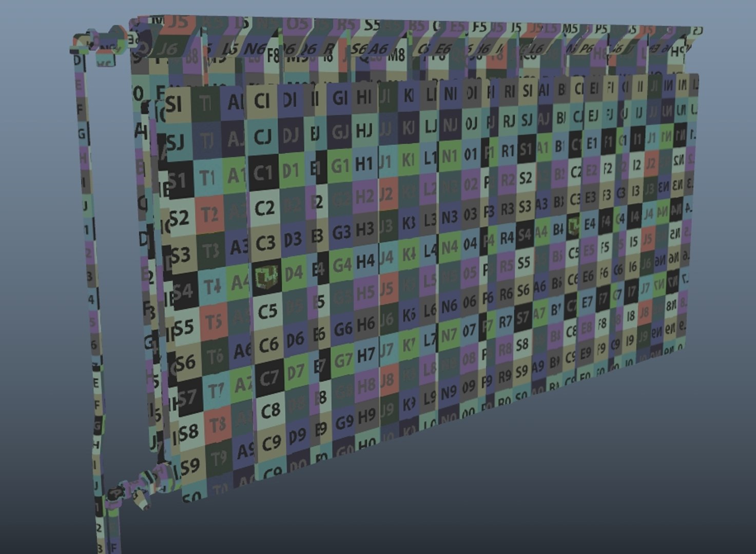This screenshot has width=756, height=554.
Task: Select the H1 tile on the radiator front
Action: 364,164
